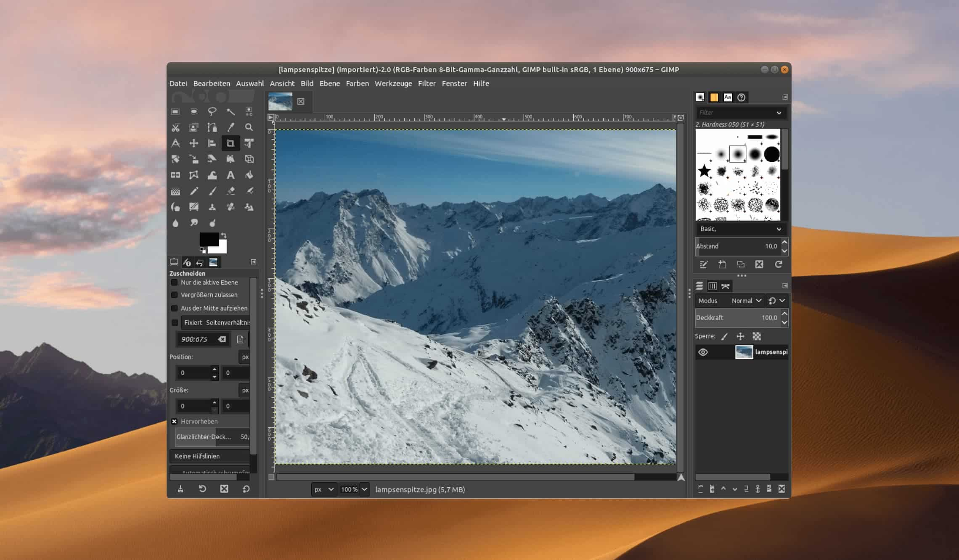
Task: Click the Eraser tool icon
Action: point(230,191)
